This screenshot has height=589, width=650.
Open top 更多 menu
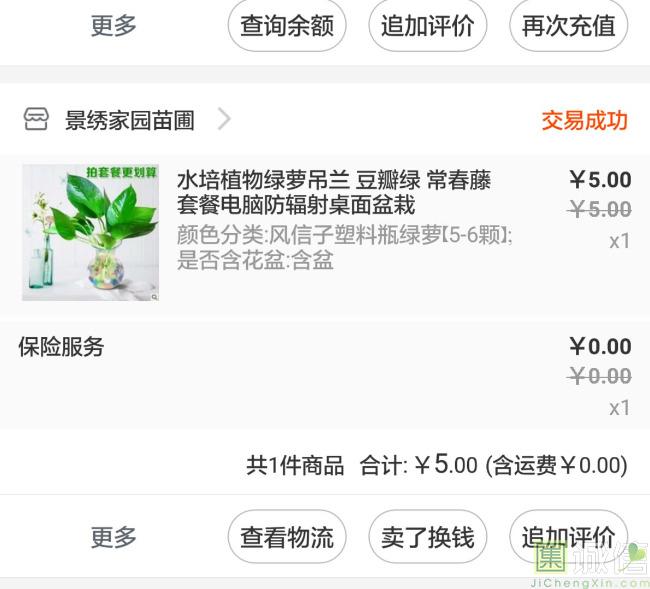[114, 26]
